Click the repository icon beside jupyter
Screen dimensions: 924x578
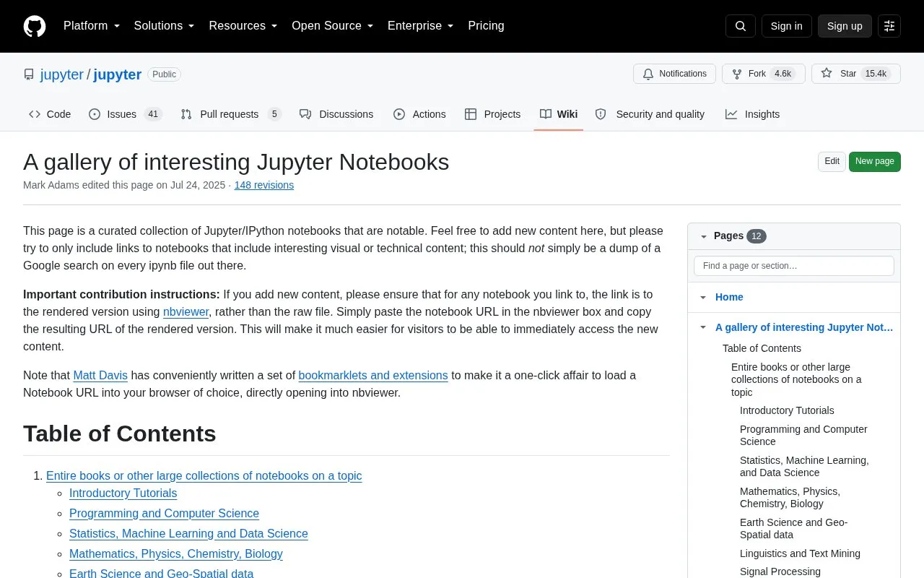point(29,74)
